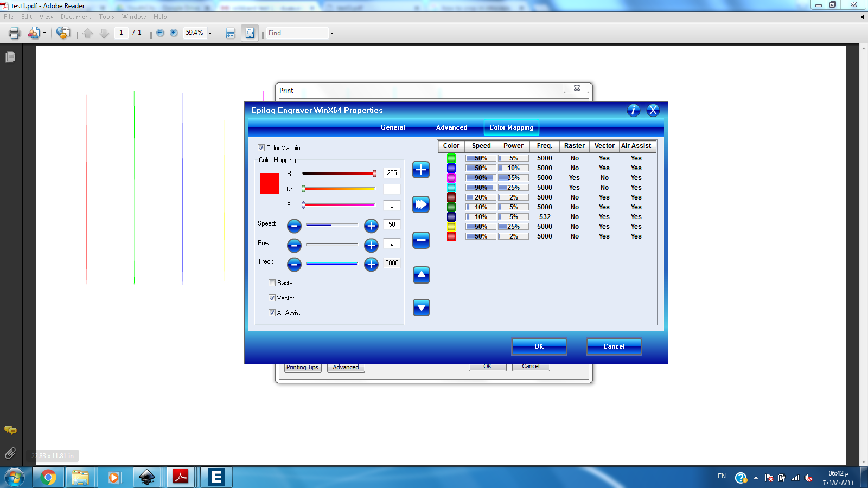
Task: Open the Comments panel in Reader sidebar
Action: pyautogui.click(x=10, y=431)
